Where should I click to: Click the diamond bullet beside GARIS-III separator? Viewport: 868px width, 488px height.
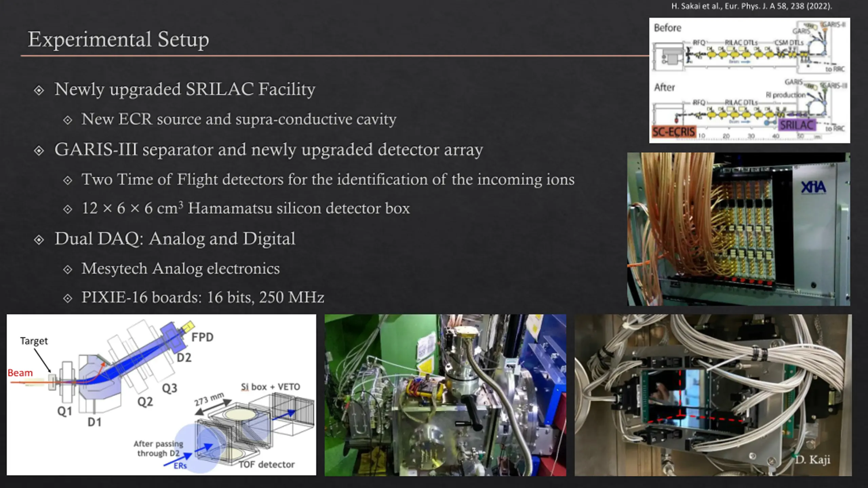coord(39,150)
